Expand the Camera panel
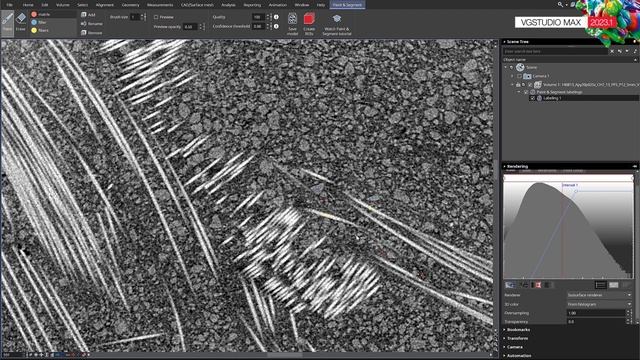Image resolution: width=640 pixels, height=360 pixels. click(504, 347)
